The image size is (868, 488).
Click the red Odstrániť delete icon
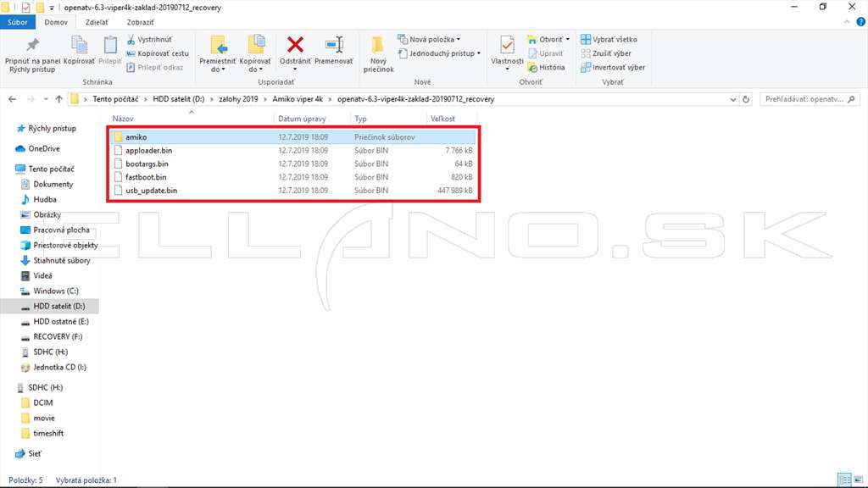[x=295, y=45]
